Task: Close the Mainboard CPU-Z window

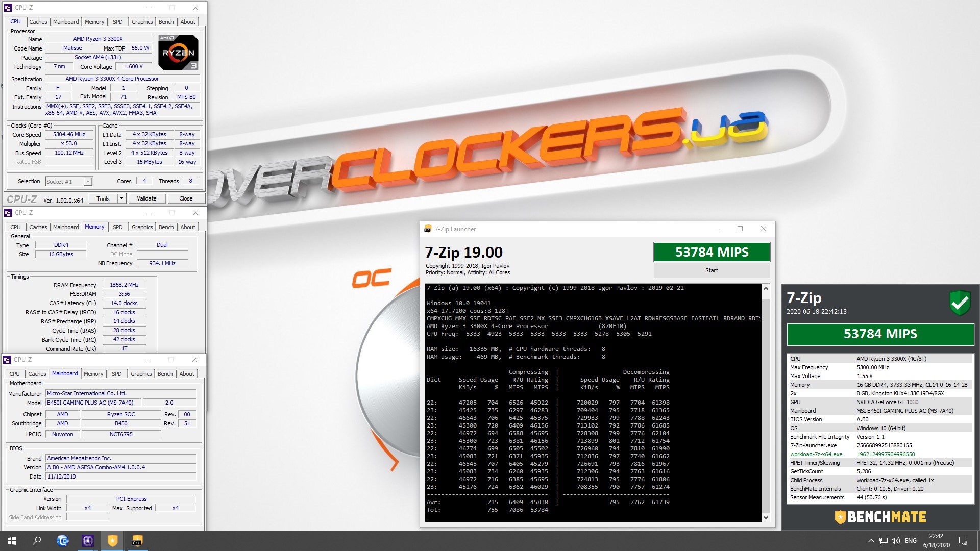Action: (194, 360)
